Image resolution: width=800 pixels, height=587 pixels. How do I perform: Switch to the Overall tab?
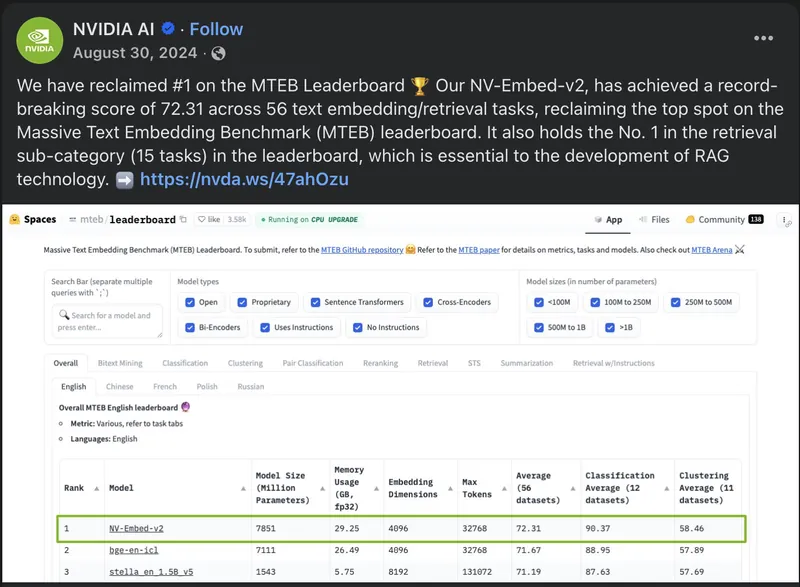[66, 363]
